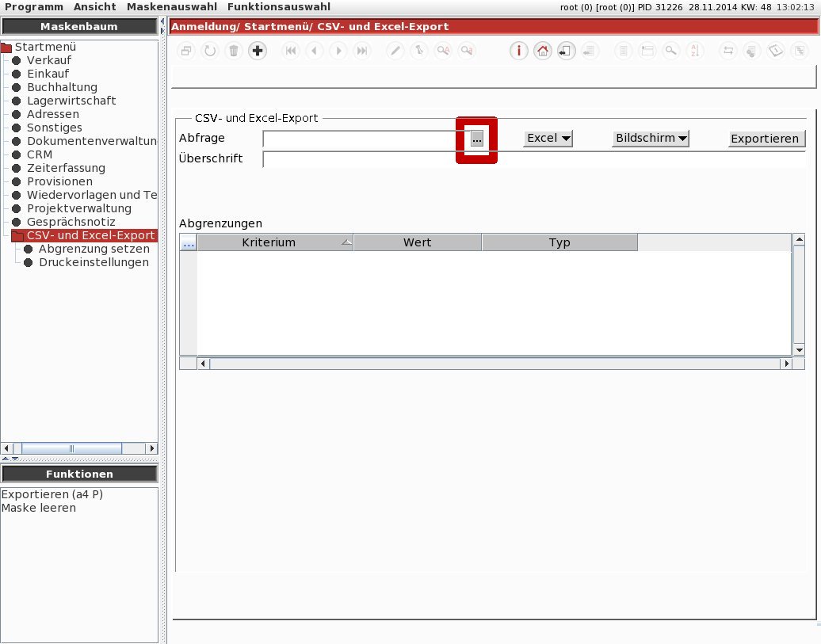The image size is (821, 644).
Task: Select Verkauf in the Maskenbaum
Action: tap(49, 60)
